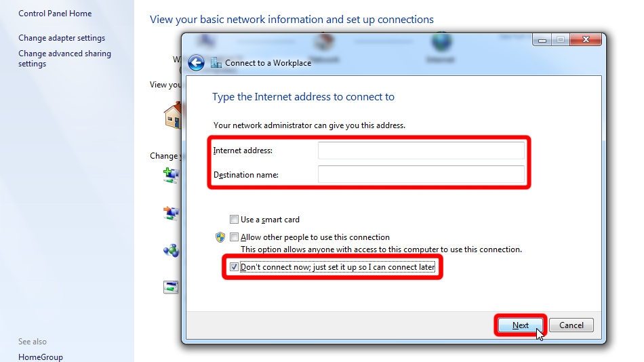Click the blurred Internet globe icon
Screen dimensions: 644x362
(x=441, y=43)
